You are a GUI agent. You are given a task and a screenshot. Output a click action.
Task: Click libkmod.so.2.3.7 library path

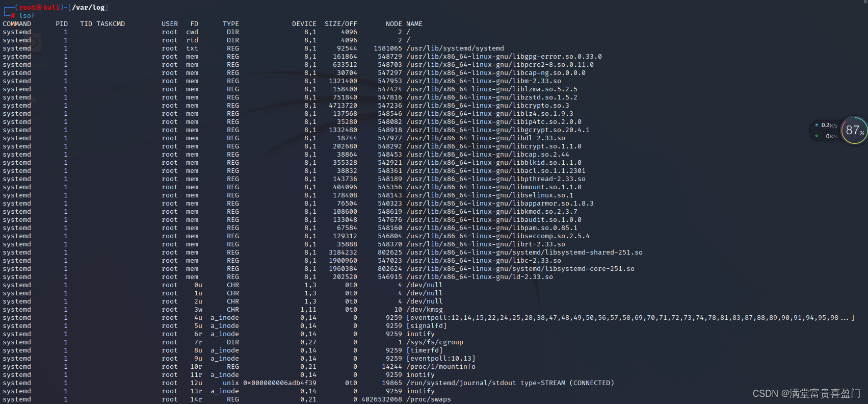point(492,212)
